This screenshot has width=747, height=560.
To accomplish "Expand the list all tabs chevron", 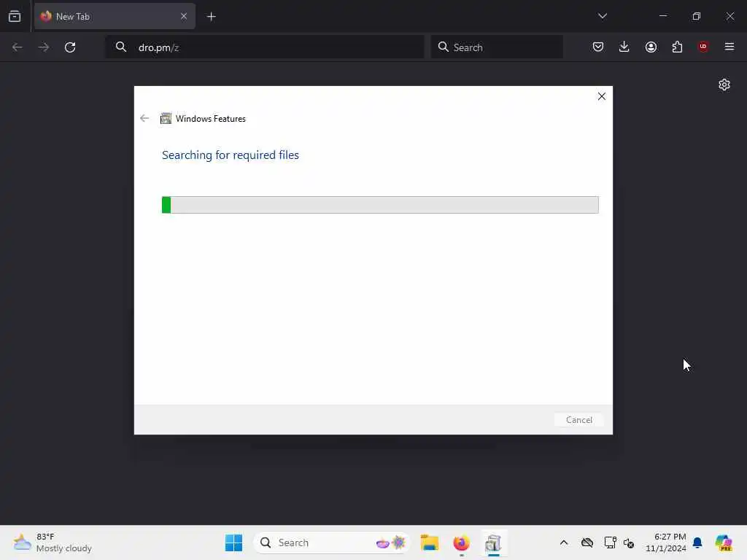I will coord(602,16).
